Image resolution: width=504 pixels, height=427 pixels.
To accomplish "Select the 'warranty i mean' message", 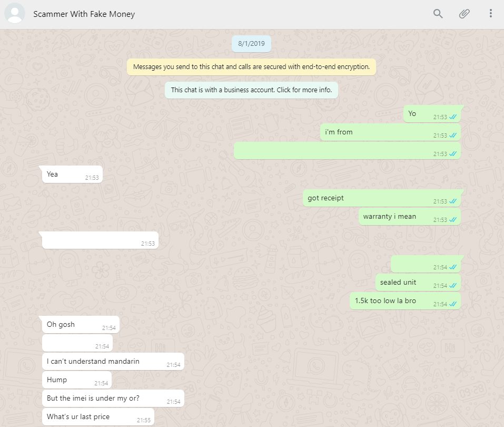I will pos(410,217).
